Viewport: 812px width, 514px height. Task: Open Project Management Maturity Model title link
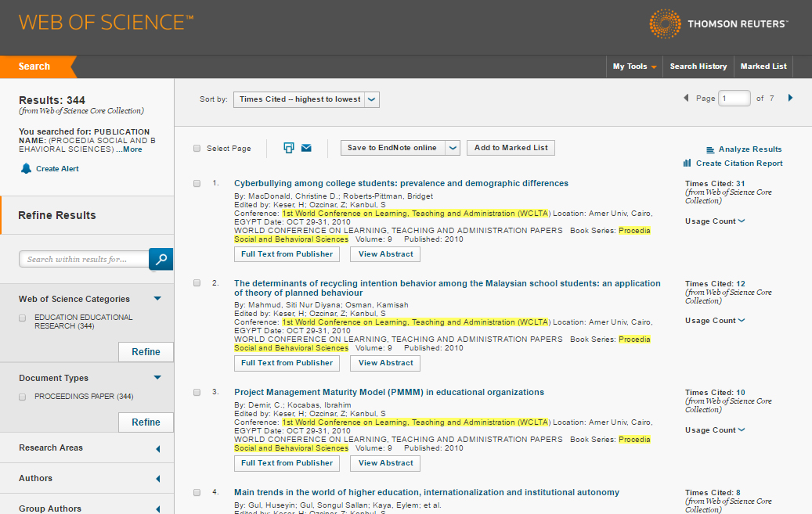click(389, 393)
